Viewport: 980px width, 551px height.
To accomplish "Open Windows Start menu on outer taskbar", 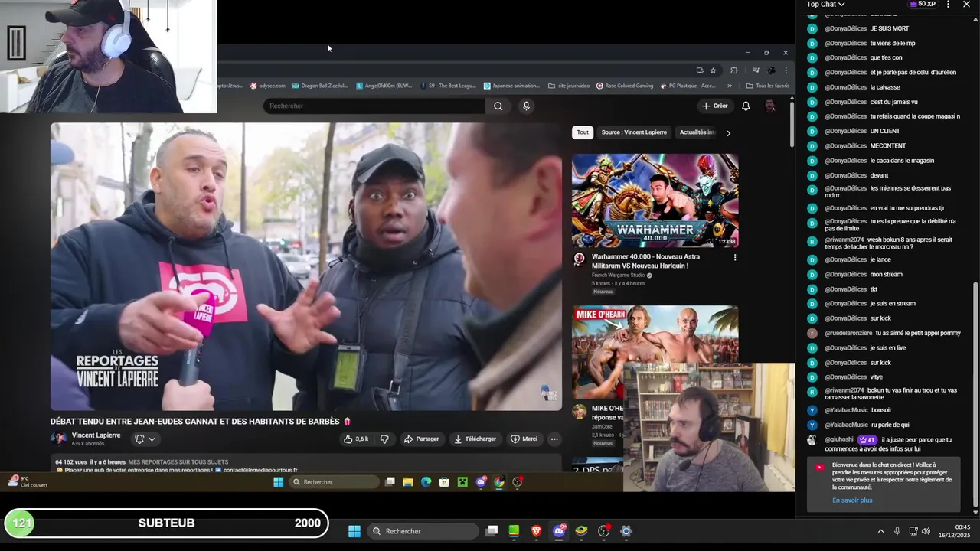I will pyautogui.click(x=354, y=531).
